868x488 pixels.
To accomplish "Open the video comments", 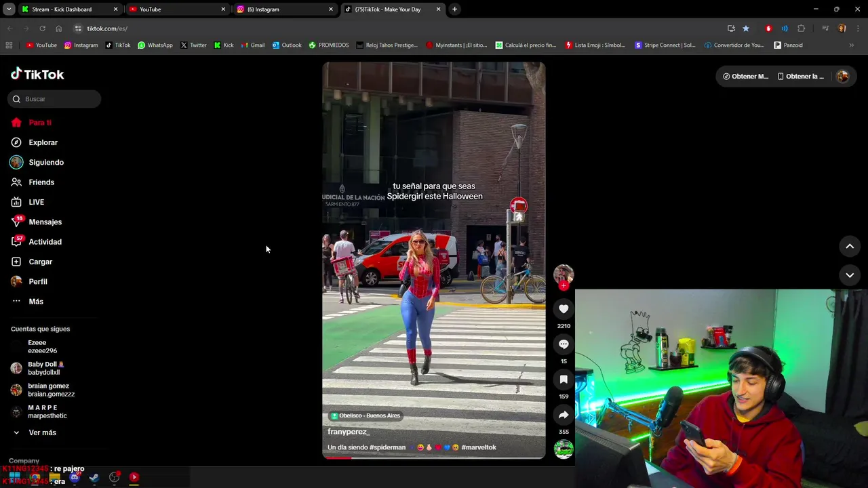I will (x=564, y=344).
